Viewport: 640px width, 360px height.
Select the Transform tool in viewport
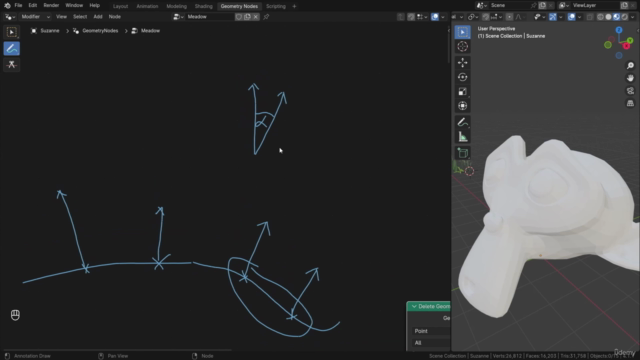pyautogui.click(x=462, y=106)
